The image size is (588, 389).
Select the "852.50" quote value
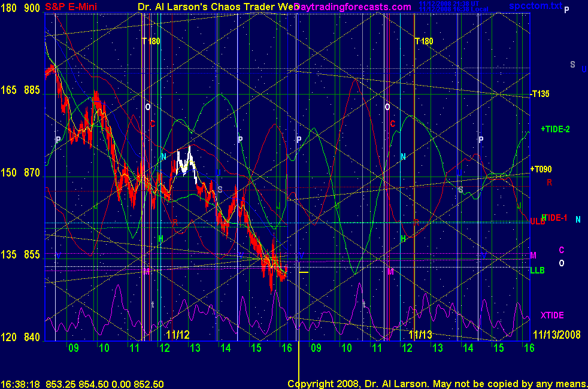tap(149, 384)
